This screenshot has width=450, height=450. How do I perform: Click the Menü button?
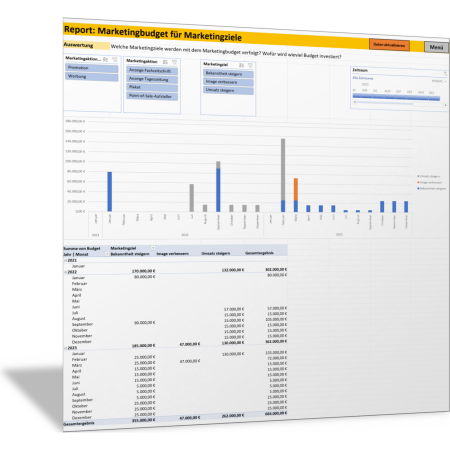[x=436, y=47]
